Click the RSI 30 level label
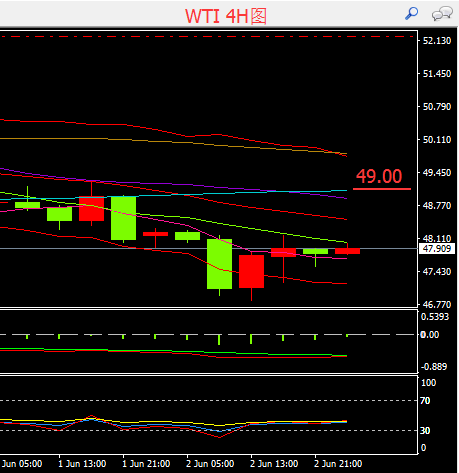 (x=425, y=431)
